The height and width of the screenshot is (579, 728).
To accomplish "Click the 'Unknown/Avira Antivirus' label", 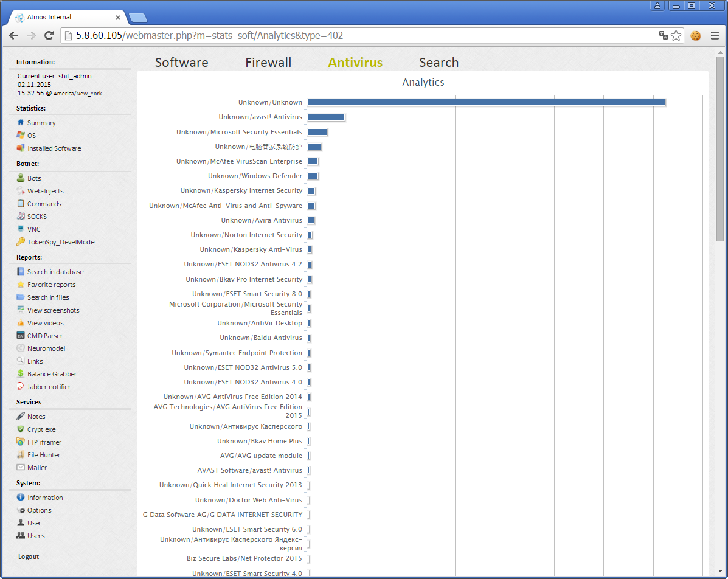I will coord(262,220).
